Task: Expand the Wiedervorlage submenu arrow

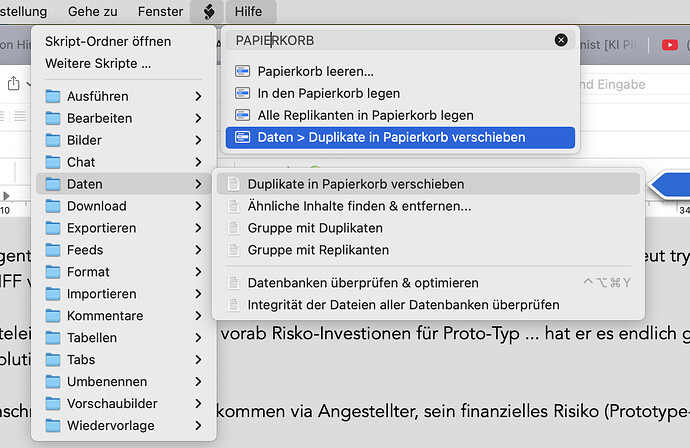Action: tap(198, 426)
